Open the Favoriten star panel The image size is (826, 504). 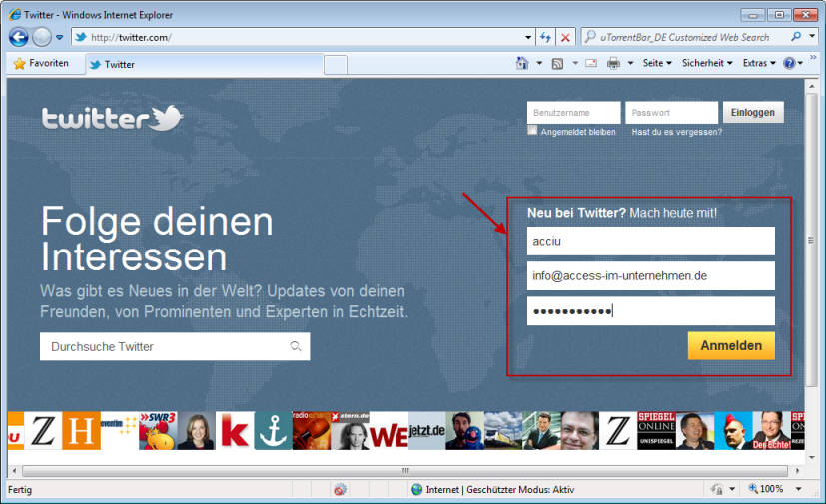41,63
